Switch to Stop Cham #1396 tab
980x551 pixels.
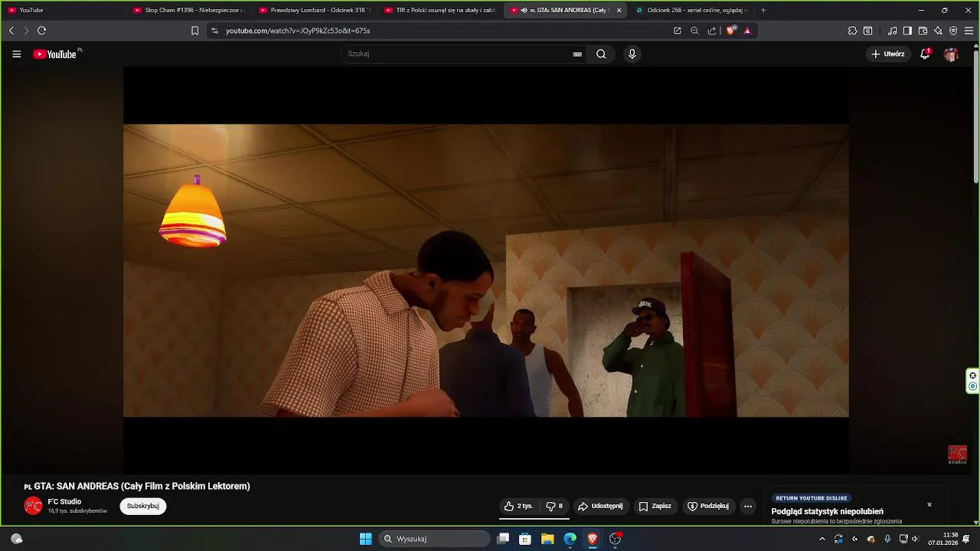tap(190, 10)
